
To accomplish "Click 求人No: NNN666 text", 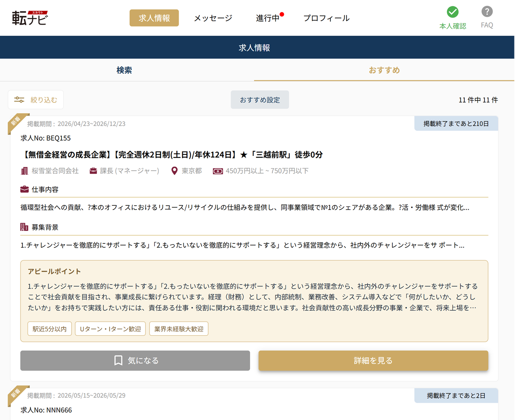I will click(46, 410).
